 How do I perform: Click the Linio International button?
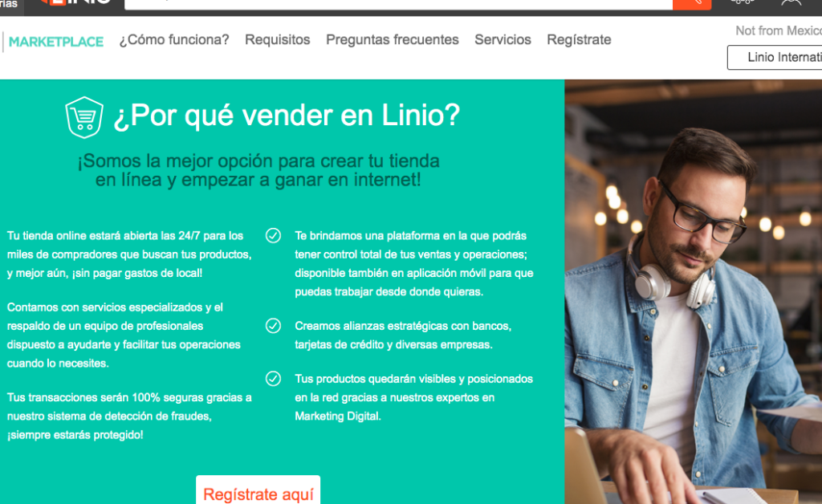coord(775,57)
